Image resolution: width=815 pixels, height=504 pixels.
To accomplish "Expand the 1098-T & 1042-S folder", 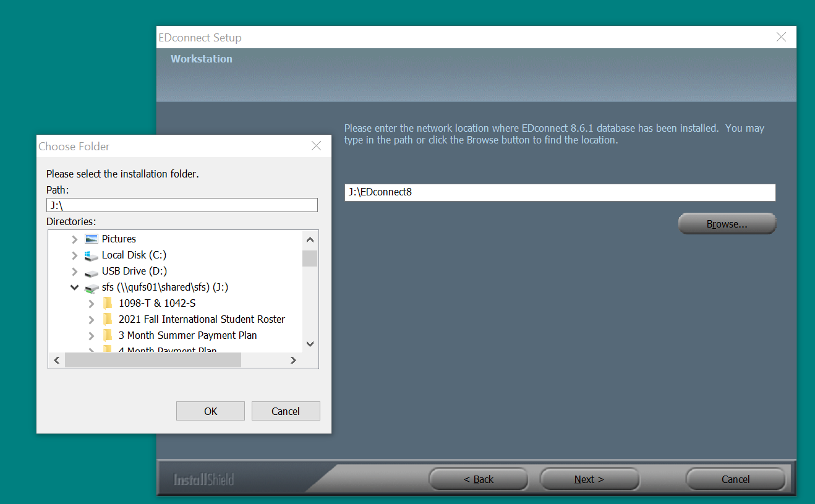I will click(x=92, y=304).
